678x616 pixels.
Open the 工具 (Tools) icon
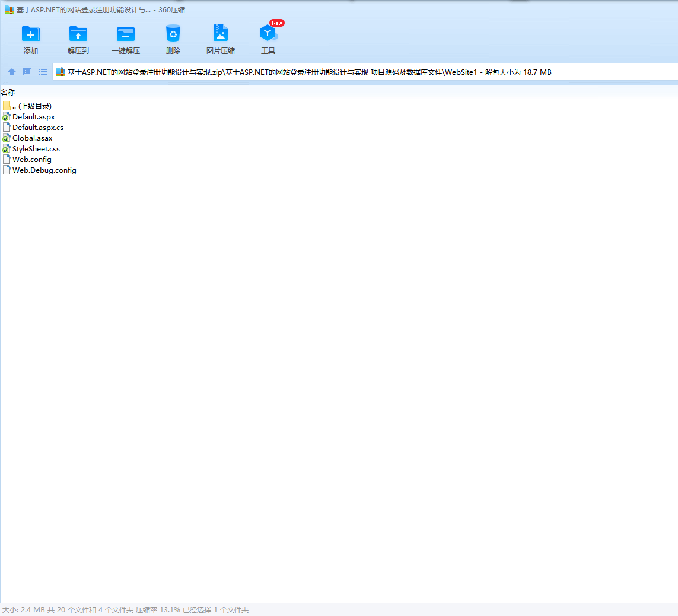[268, 33]
